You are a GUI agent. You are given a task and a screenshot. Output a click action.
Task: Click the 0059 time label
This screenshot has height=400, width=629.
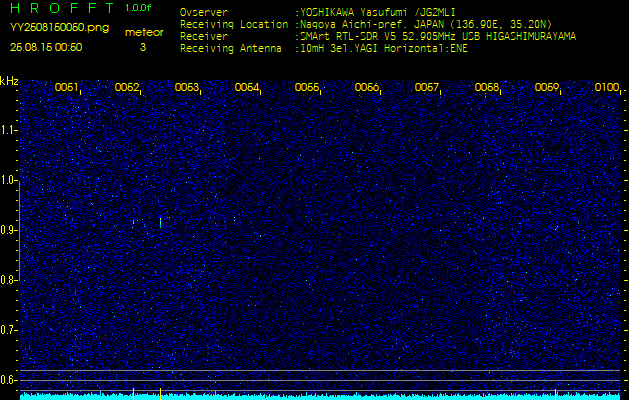[x=547, y=87]
